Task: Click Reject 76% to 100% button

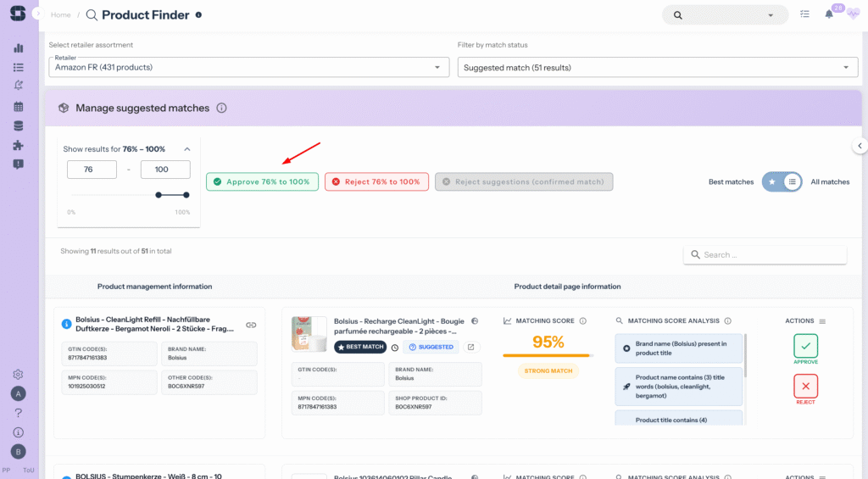Action: click(x=376, y=181)
